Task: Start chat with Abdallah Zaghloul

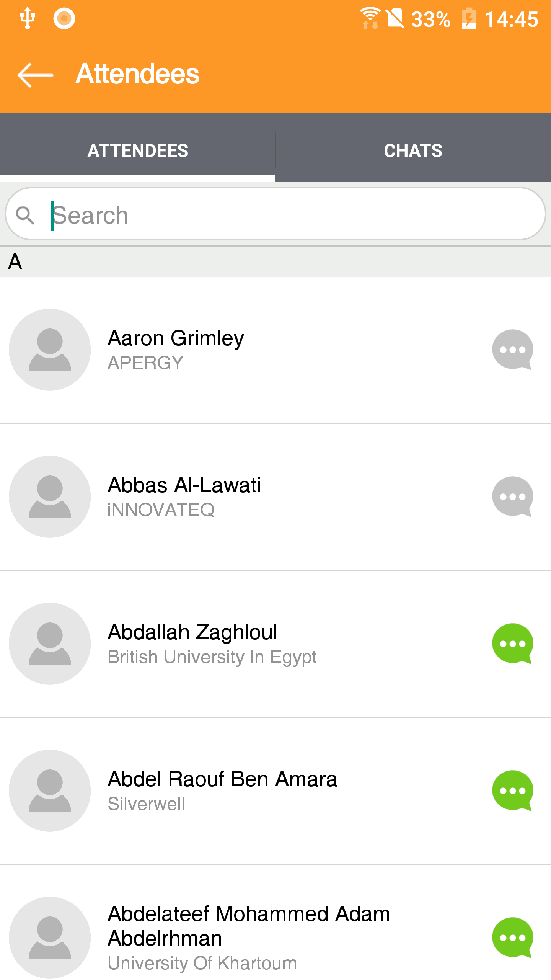Action: click(512, 644)
